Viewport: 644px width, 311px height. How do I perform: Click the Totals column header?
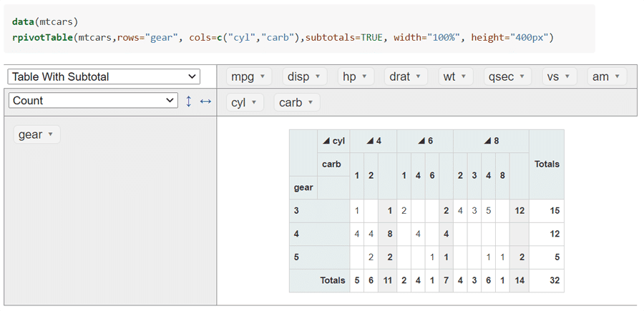pos(547,164)
